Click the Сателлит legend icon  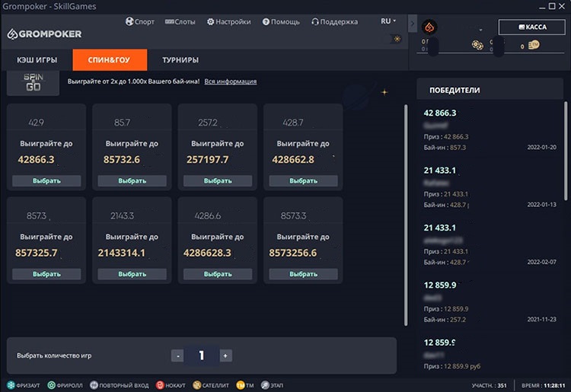pos(197,385)
